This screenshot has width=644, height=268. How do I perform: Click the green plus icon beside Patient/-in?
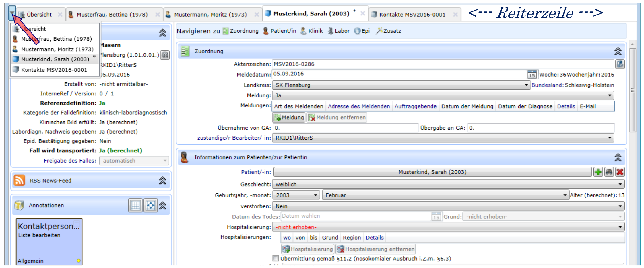598,172
